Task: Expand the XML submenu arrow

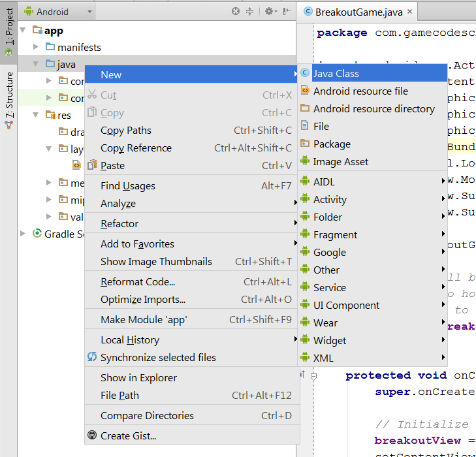Action: [x=443, y=357]
